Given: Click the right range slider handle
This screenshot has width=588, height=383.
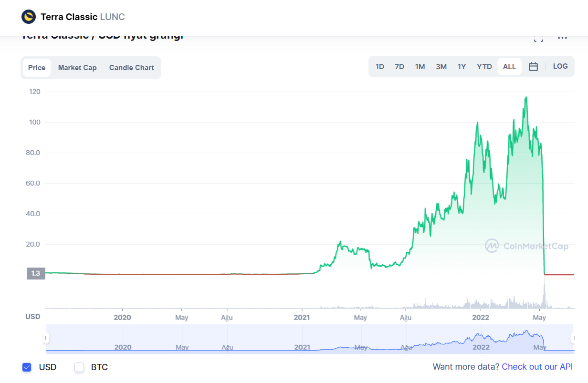Looking at the screenshot, I should click(x=573, y=338).
